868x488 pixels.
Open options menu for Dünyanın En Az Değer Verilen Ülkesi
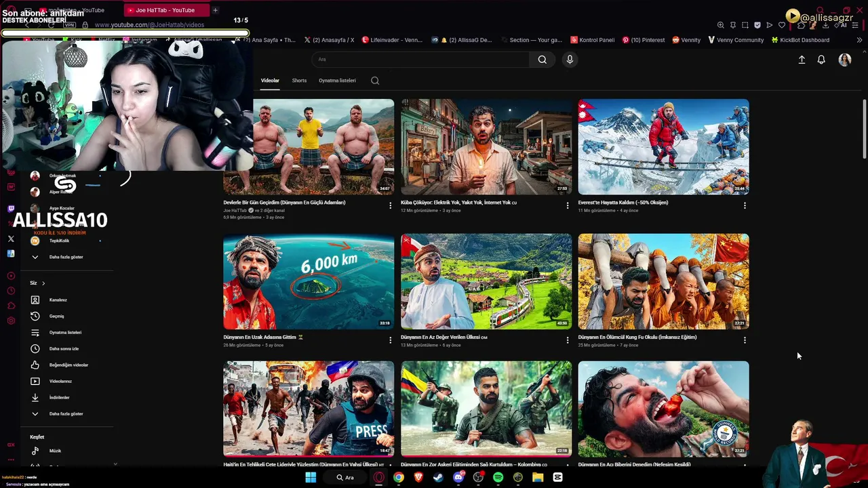tap(568, 340)
